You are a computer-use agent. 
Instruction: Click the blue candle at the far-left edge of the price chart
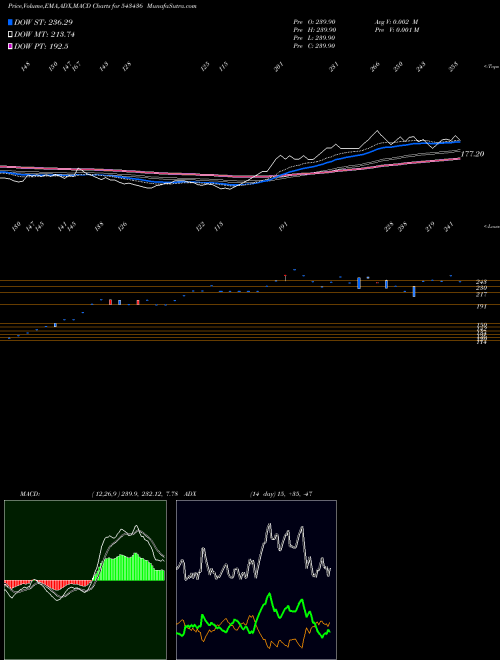tap(9, 338)
